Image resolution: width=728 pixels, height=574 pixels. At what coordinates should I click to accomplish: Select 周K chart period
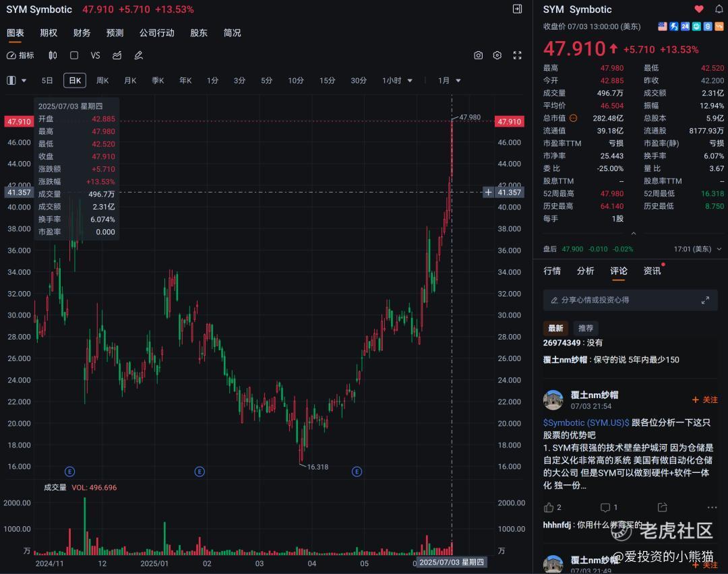pos(102,80)
